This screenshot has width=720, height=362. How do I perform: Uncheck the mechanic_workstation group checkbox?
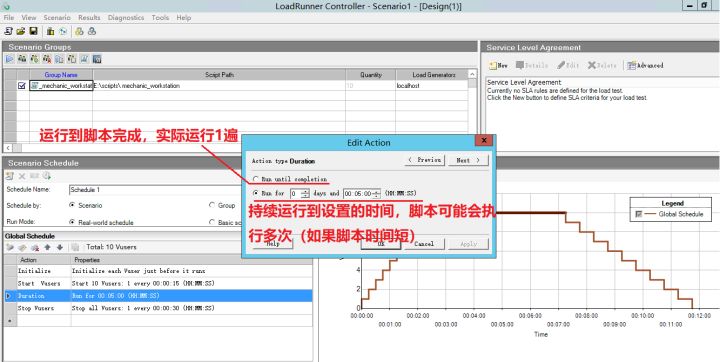click(x=22, y=85)
